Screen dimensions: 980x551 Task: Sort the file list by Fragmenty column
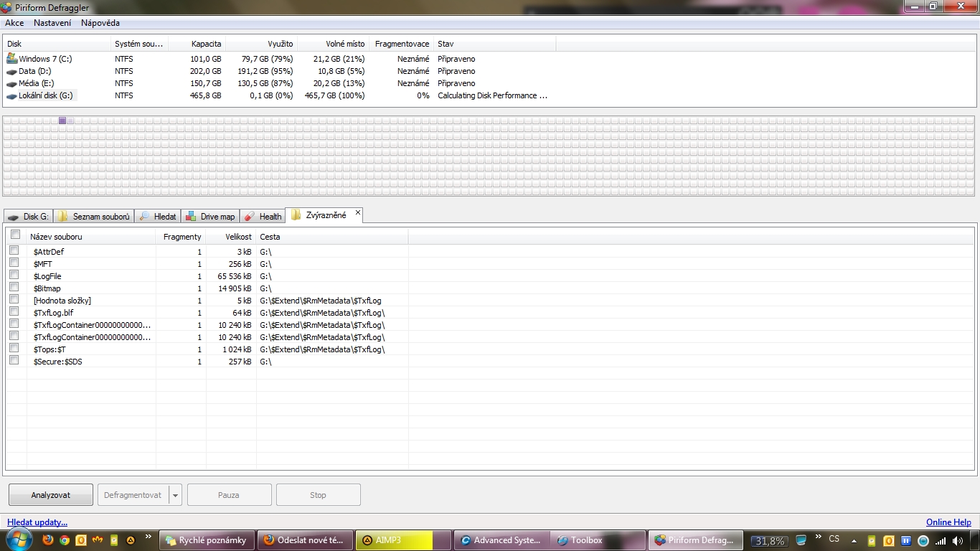point(182,237)
